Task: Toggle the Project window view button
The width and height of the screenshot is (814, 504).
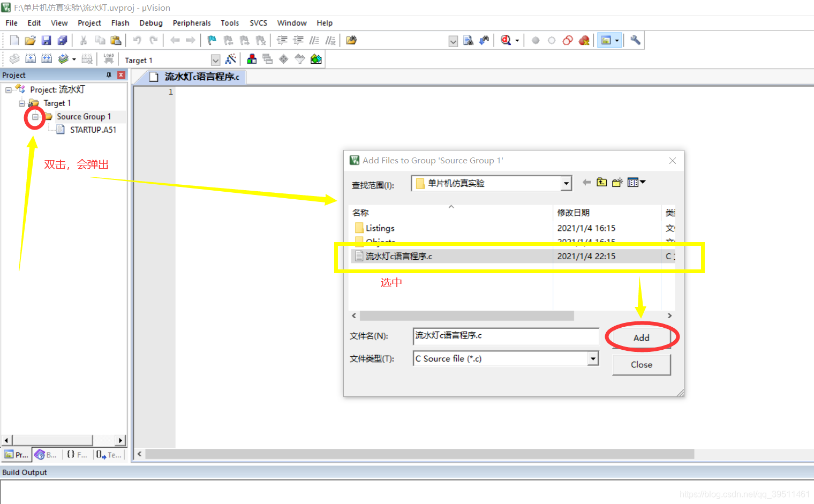Action: click(x=606, y=40)
